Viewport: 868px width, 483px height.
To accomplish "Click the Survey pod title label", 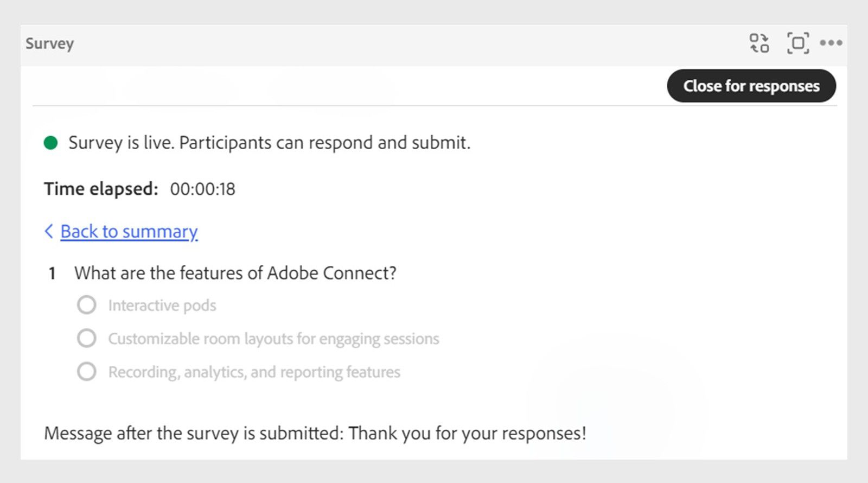I will coord(49,43).
